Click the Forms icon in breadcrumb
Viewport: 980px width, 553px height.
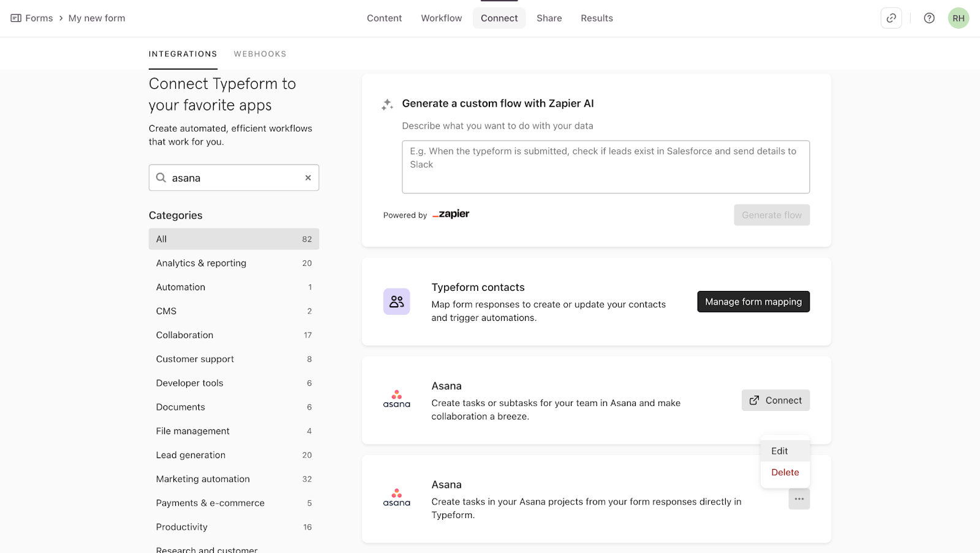(x=16, y=18)
